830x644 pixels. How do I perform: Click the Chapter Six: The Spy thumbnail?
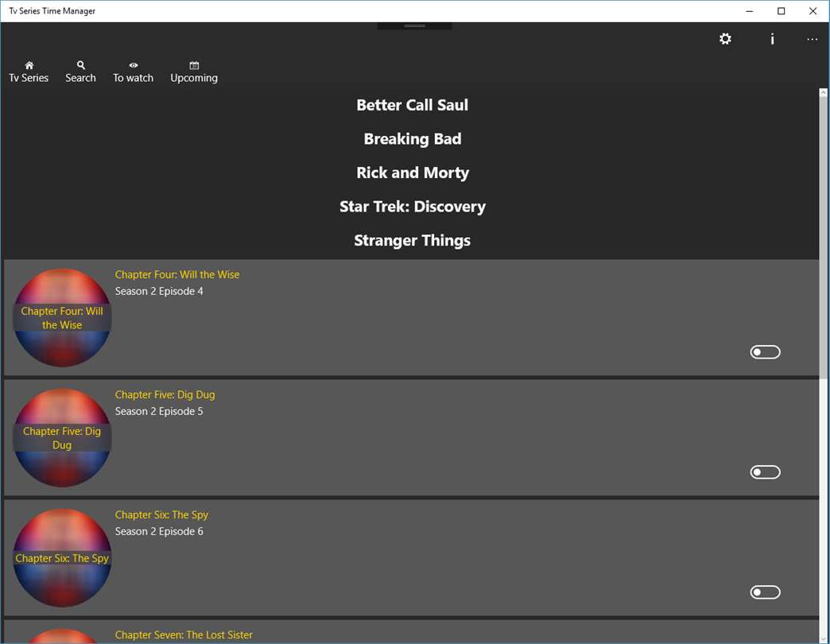pos(62,558)
